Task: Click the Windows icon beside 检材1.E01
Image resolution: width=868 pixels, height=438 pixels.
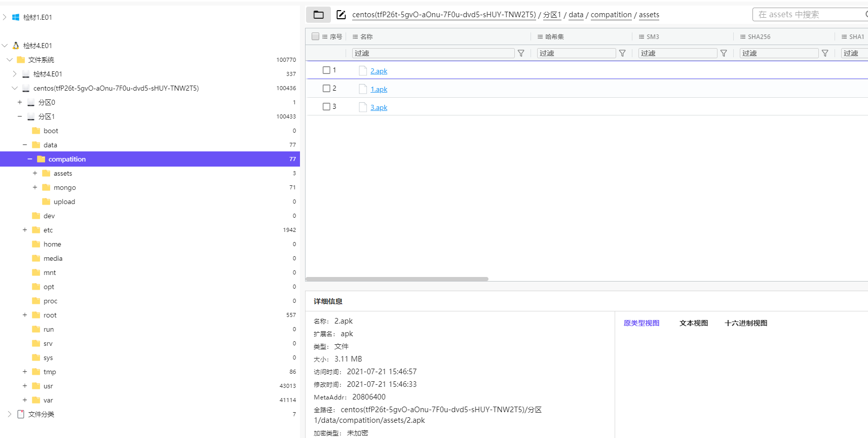Action: click(x=16, y=17)
